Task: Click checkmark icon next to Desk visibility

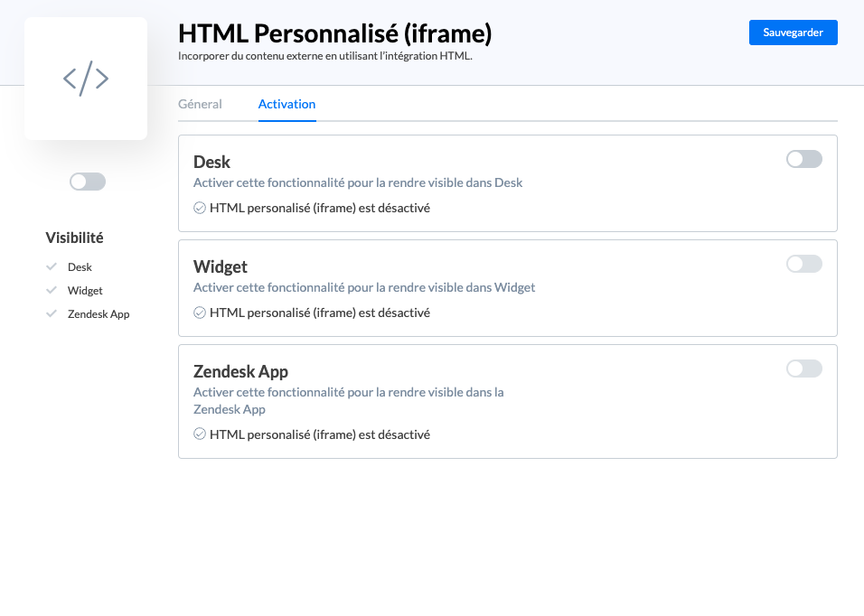Action: click(52, 267)
